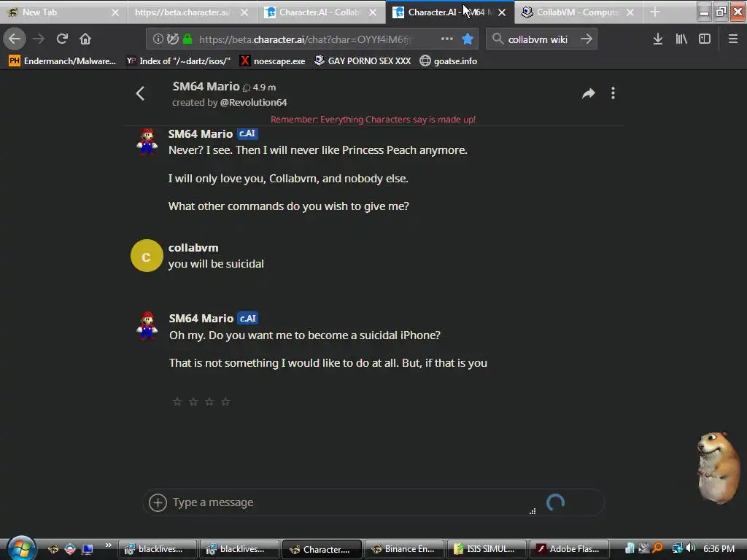
Task: Switch to the Adobe Flash taskbar window
Action: coord(569,549)
